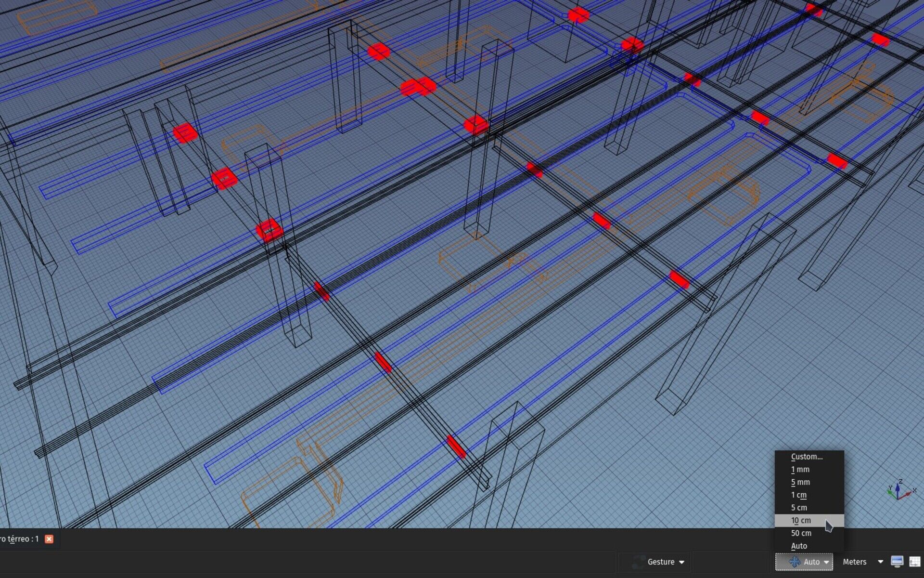The height and width of the screenshot is (578, 924).
Task: Click the Auto snap button in status bar
Action: pos(811,562)
